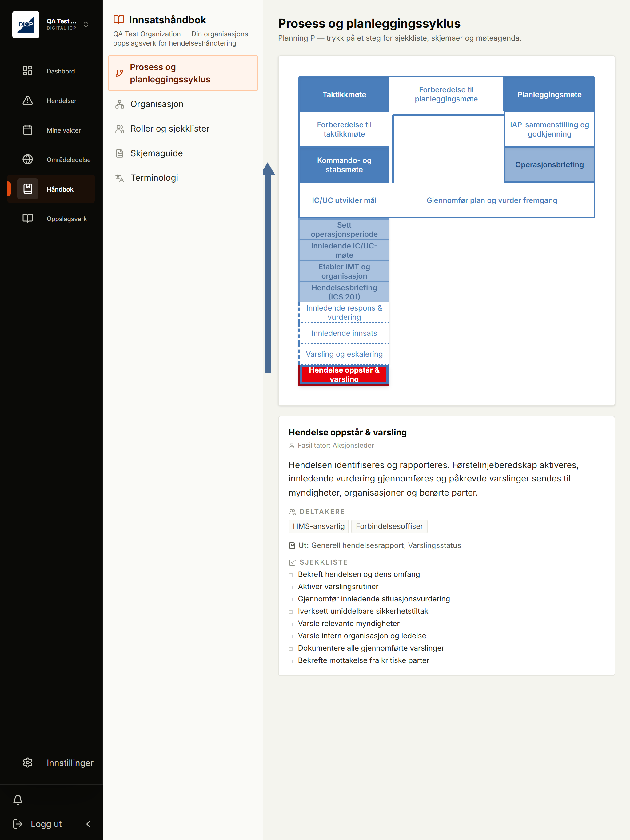
Task: Open Mine vakter label
Action: [x=64, y=130]
